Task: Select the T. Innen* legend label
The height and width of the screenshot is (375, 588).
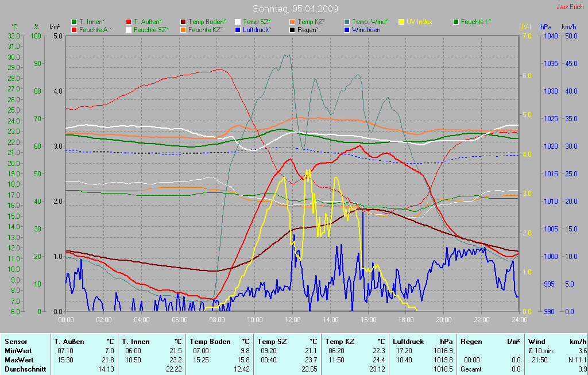Action: pyautogui.click(x=92, y=22)
